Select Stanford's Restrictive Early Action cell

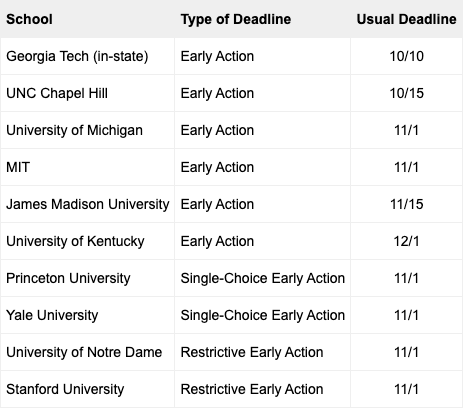coord(262,389)
